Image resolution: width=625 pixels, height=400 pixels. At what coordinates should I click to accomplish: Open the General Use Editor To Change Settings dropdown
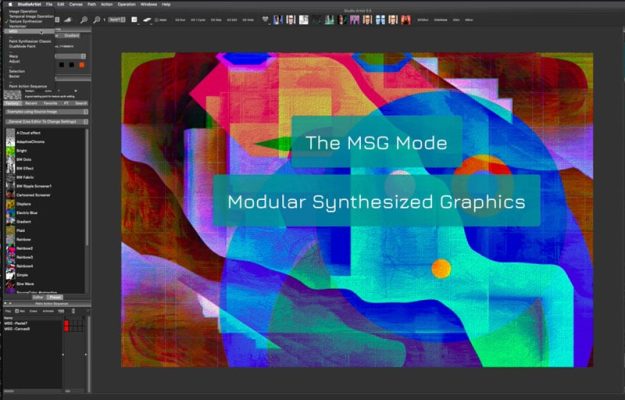[46, 122]
